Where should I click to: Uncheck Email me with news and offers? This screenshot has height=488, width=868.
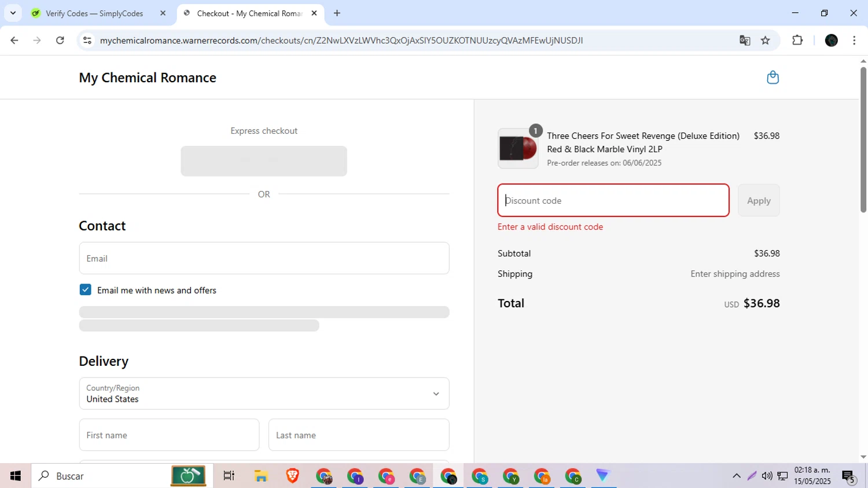pos(85,289)
